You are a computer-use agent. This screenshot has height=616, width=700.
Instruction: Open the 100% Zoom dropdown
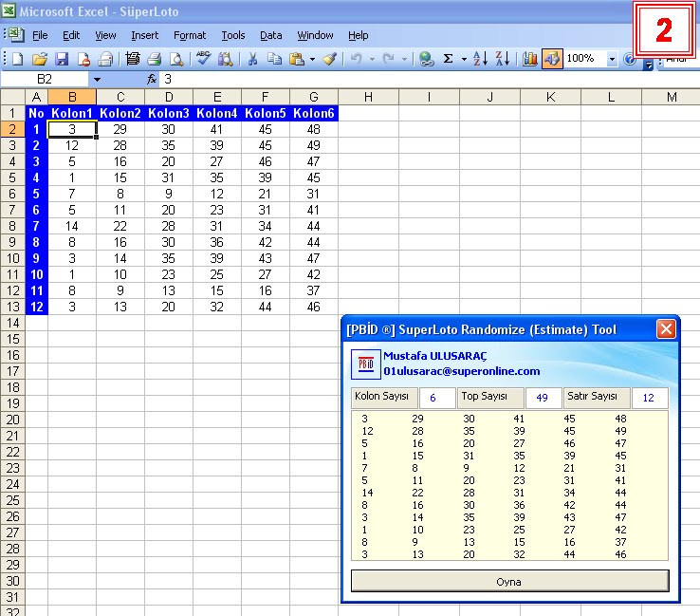pos(612,59)
